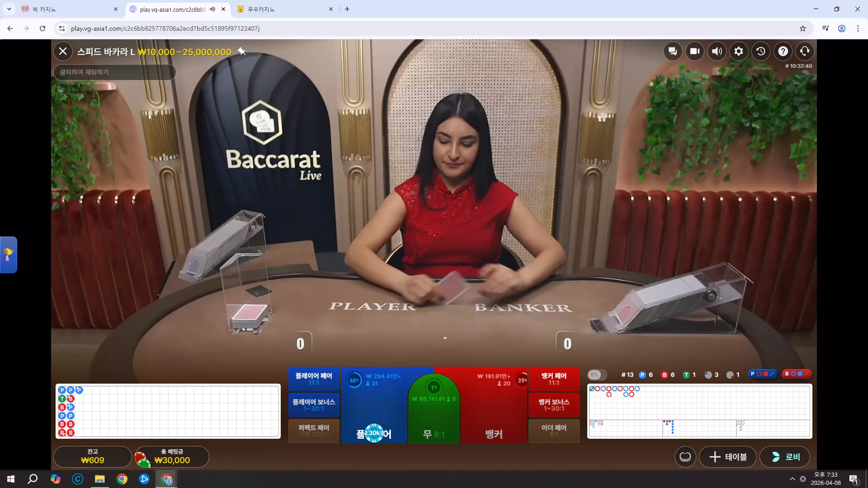View site information icon in address bar
Image resolution: width=868 pixels, height=488 pixels.
coord(62,28)
